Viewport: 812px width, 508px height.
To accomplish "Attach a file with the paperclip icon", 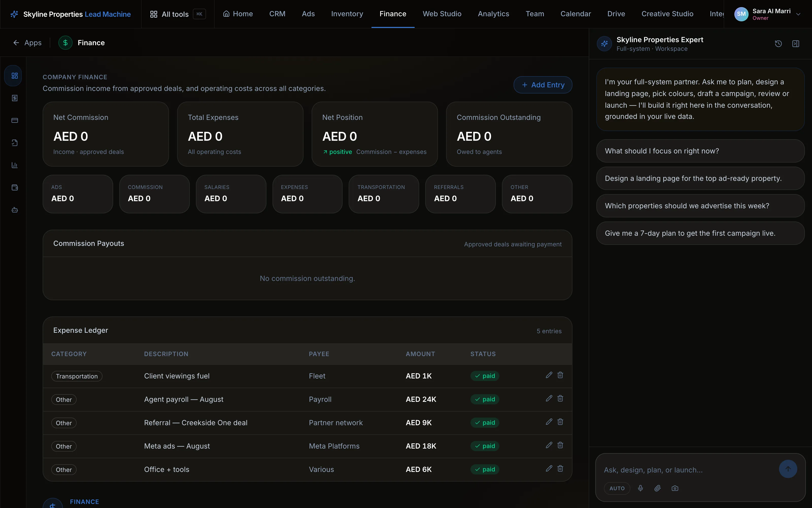I will pyautogui.click(x=657, y=488).
